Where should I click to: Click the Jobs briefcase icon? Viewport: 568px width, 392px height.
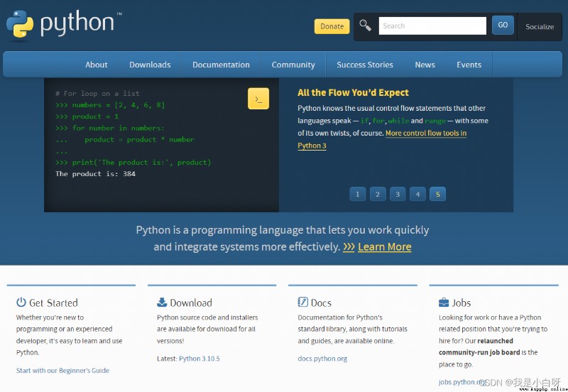coord(443,302)
